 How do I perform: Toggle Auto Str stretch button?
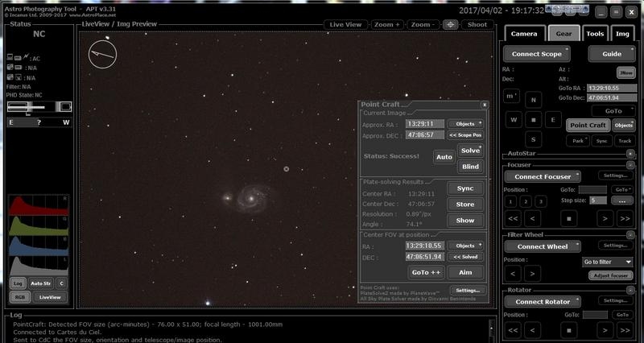pos(41,283)
